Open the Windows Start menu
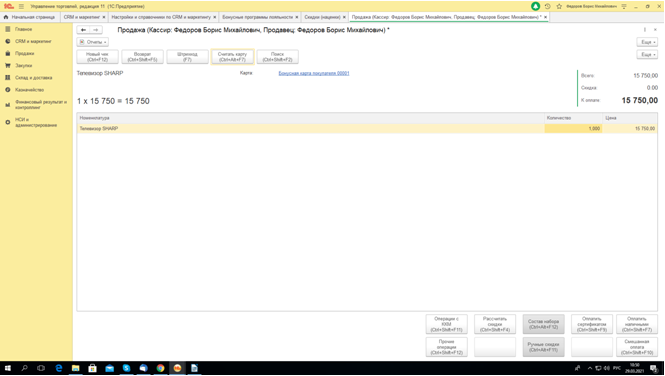Image resolution: width=665 pixels, height=376 pixels. 8,368
